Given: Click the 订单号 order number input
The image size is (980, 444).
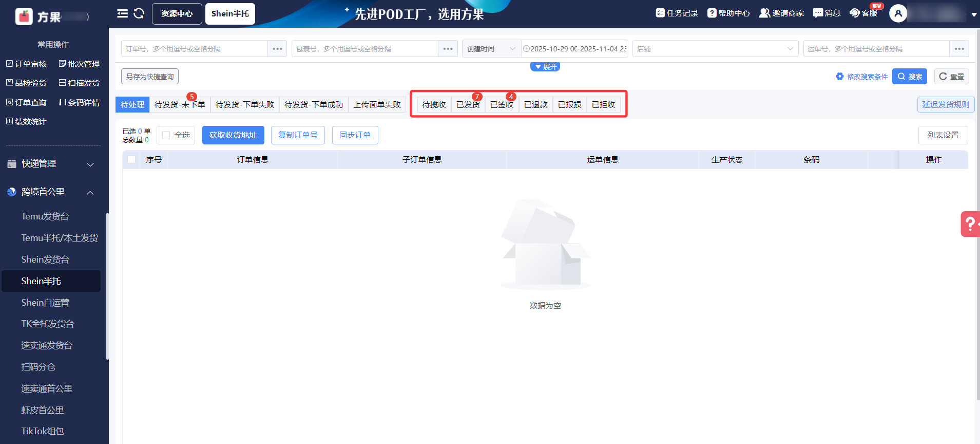Looking at the screenshot, I should coord(195,49).
